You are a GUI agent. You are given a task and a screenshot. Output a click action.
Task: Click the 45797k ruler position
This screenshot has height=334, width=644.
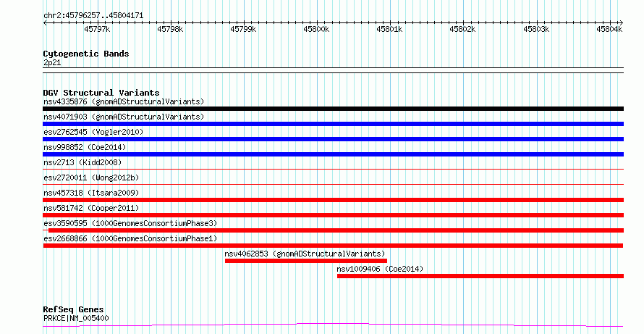click(97, 29)
